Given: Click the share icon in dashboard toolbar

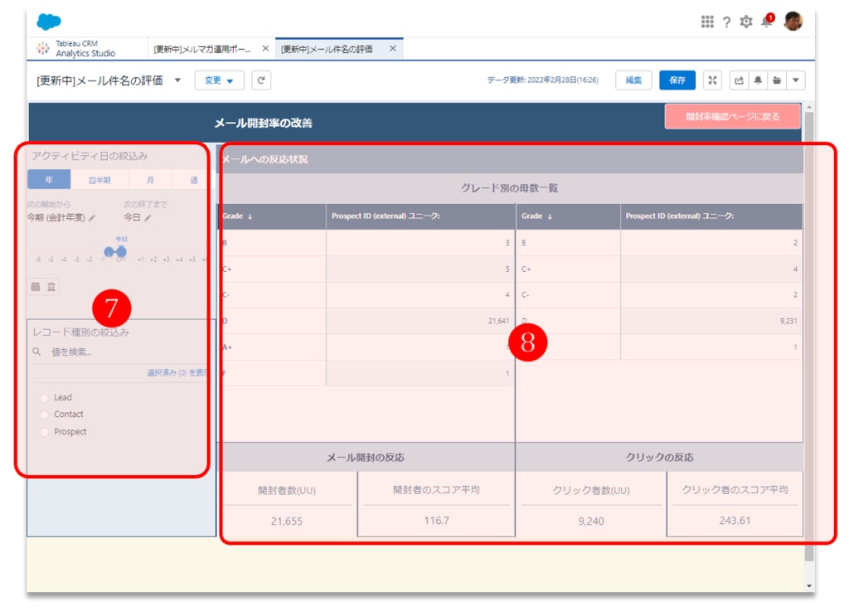Looking at the screenshot, I should [739, 80].
